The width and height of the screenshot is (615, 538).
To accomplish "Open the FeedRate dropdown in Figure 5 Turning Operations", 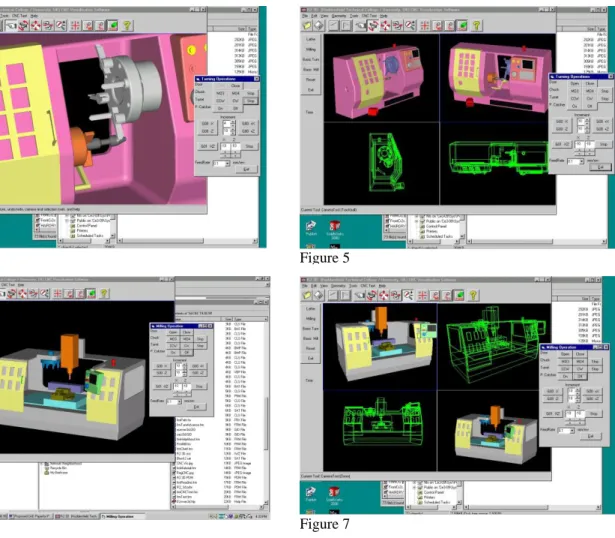I will [x=582, y=161].
